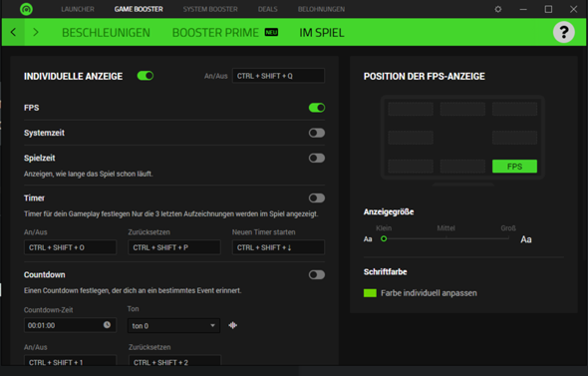Open the Beschleunigen sub-tab

[x=106, y=33]
